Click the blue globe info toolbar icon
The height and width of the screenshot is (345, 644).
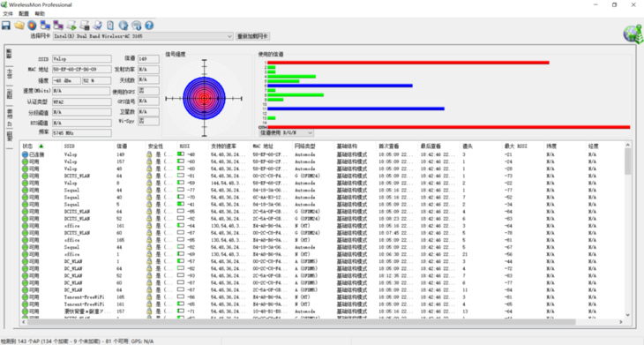124,26
